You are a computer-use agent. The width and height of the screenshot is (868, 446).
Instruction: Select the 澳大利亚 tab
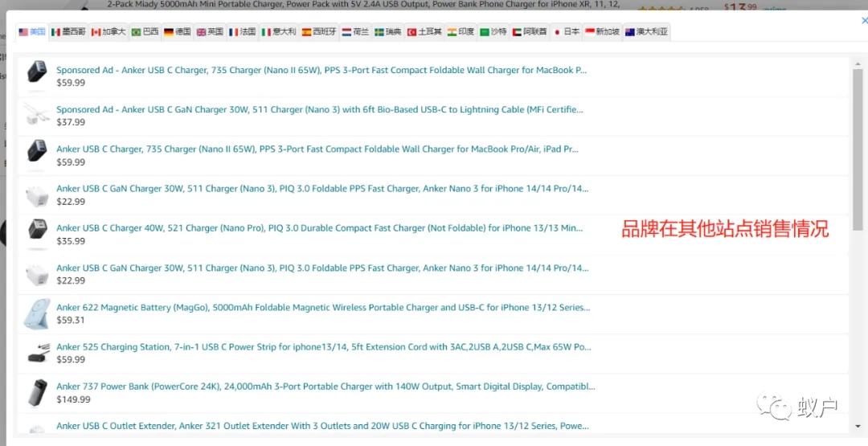646,32
